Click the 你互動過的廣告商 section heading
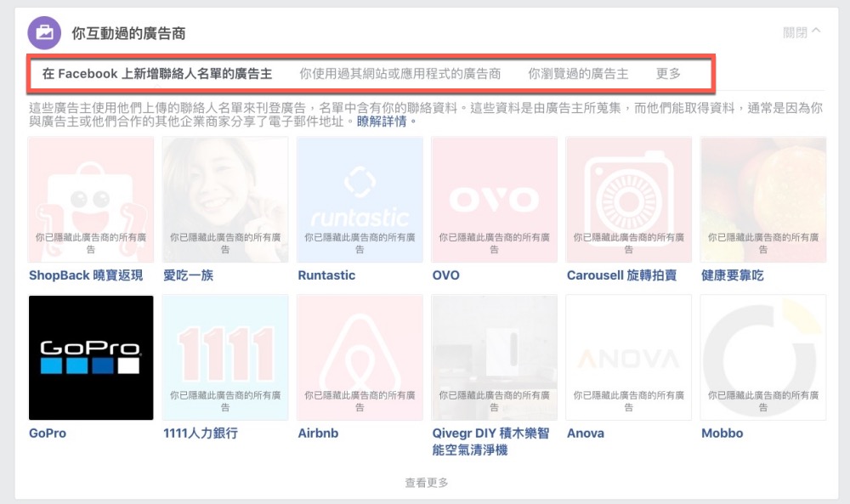 coord(128,34)
